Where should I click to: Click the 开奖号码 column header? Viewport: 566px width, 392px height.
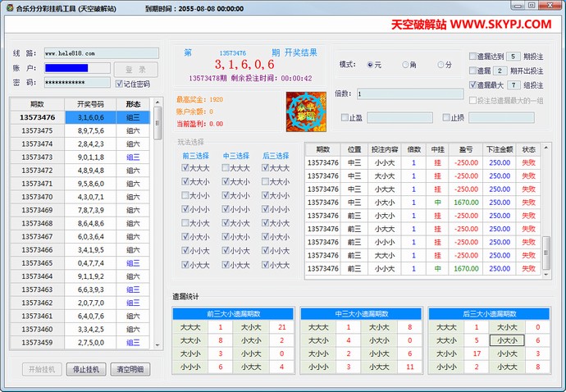(90, 104)
